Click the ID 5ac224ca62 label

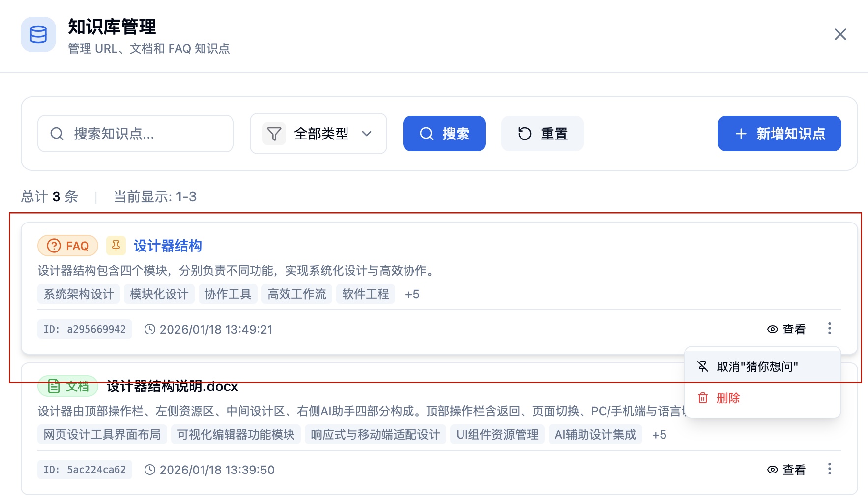(x=85, y=470)
